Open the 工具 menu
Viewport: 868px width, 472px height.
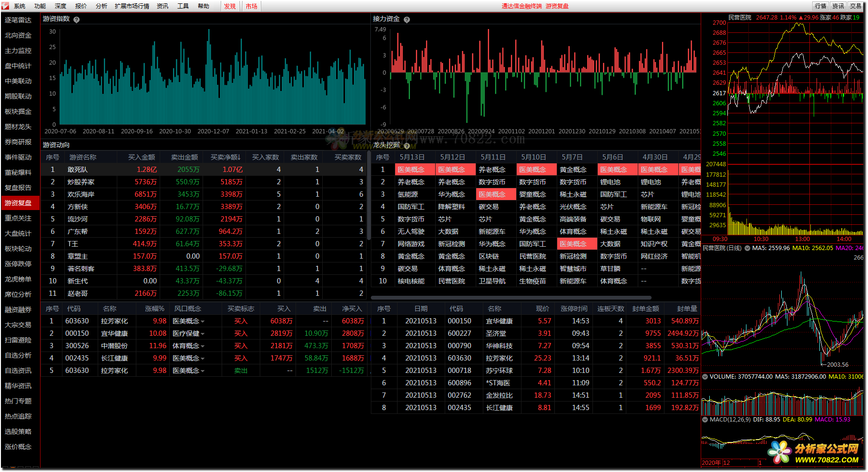coord(183,6)
